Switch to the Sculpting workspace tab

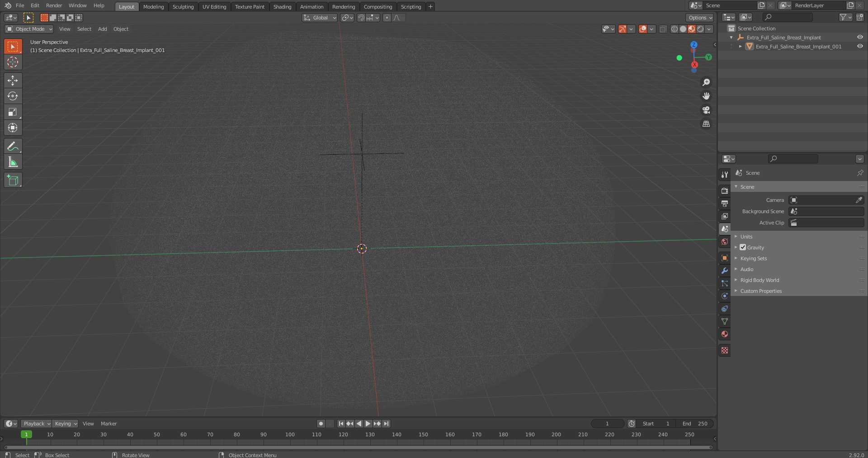(x=183, y=7)
